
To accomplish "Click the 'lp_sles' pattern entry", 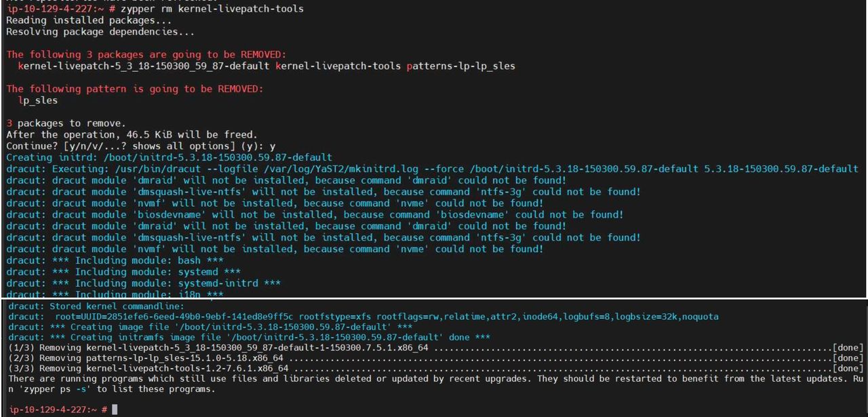I will point(37,100).
